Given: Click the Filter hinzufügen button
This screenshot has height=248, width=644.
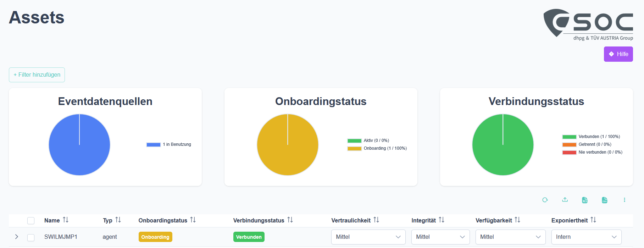Looking at the screenshot, I should click(37, 75).
